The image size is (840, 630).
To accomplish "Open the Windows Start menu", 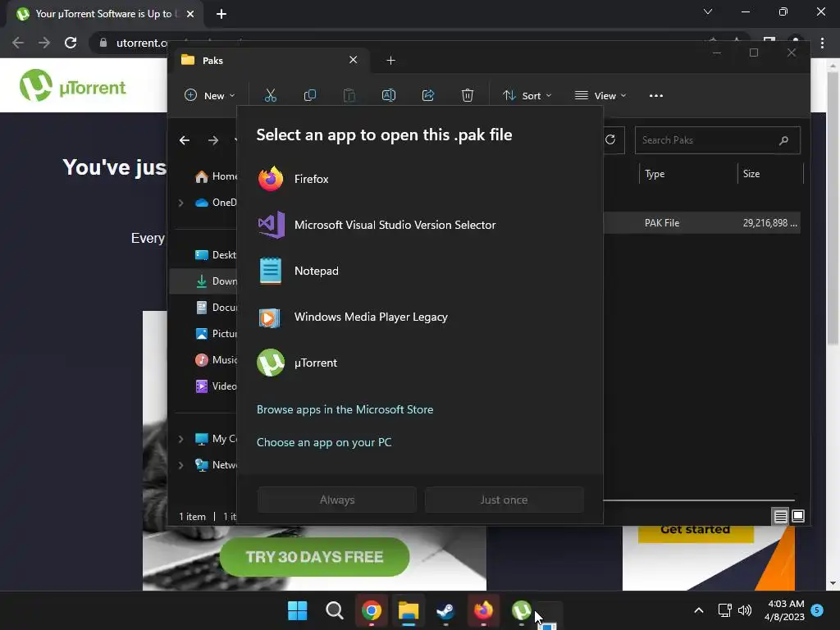I will coord(297,610).
